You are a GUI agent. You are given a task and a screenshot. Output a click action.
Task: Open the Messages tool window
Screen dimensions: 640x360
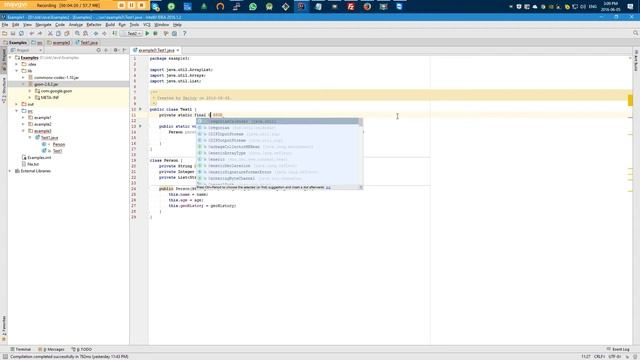(51, 349)
